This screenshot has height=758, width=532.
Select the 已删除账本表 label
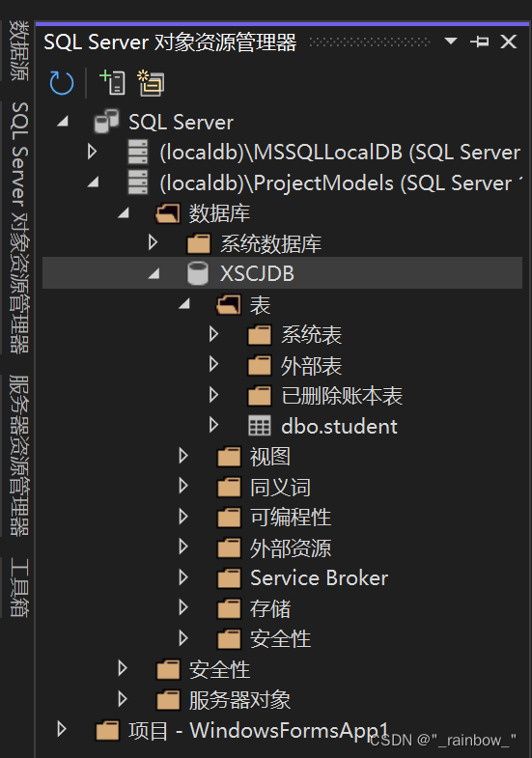point(342,396)
